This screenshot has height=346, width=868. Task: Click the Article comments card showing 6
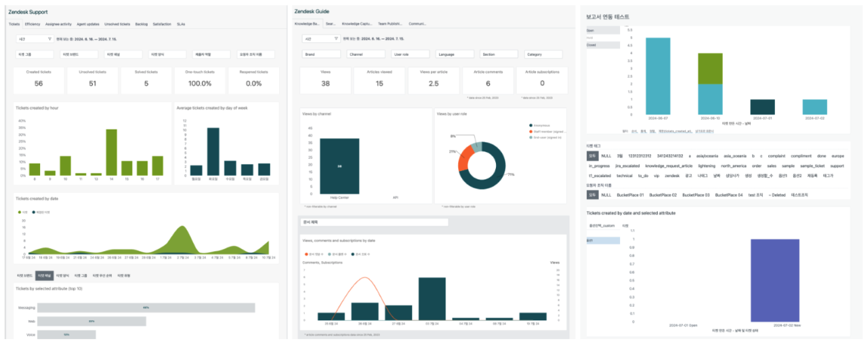click(488, 80)
